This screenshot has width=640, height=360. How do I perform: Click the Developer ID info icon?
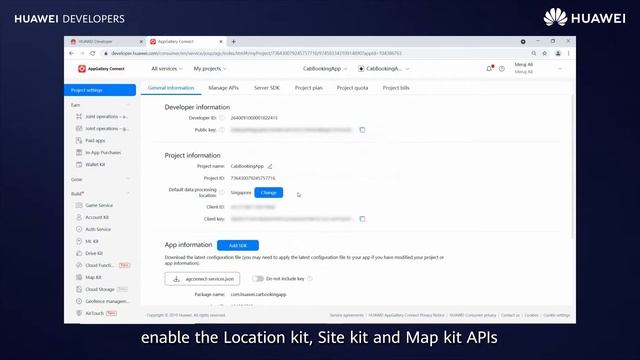222,118
